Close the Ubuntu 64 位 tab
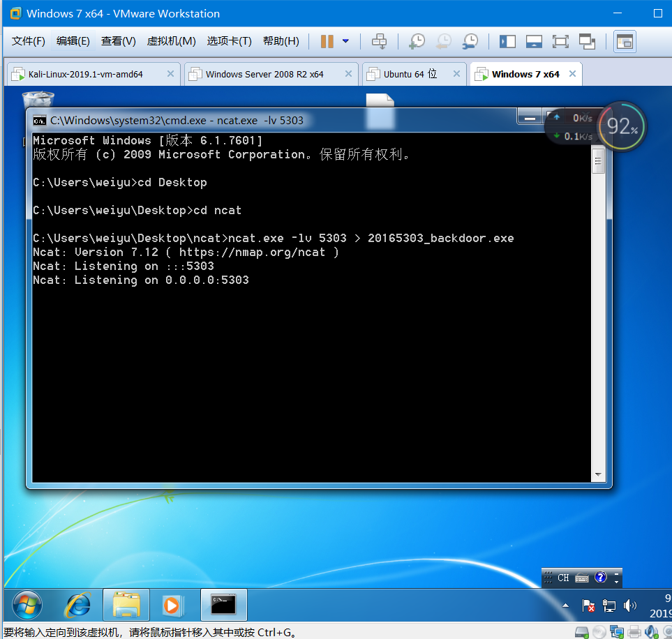Image resolution: width=672 pixels, height=639 pixels. pos(457,74)
